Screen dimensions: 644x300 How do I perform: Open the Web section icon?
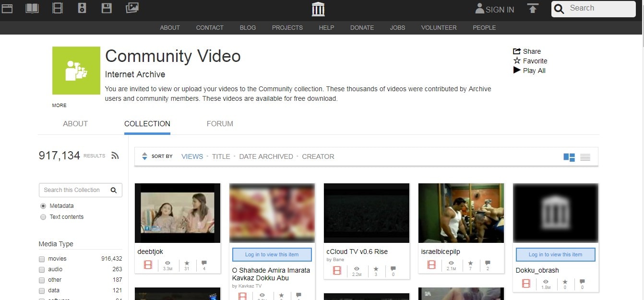[7, 8]
